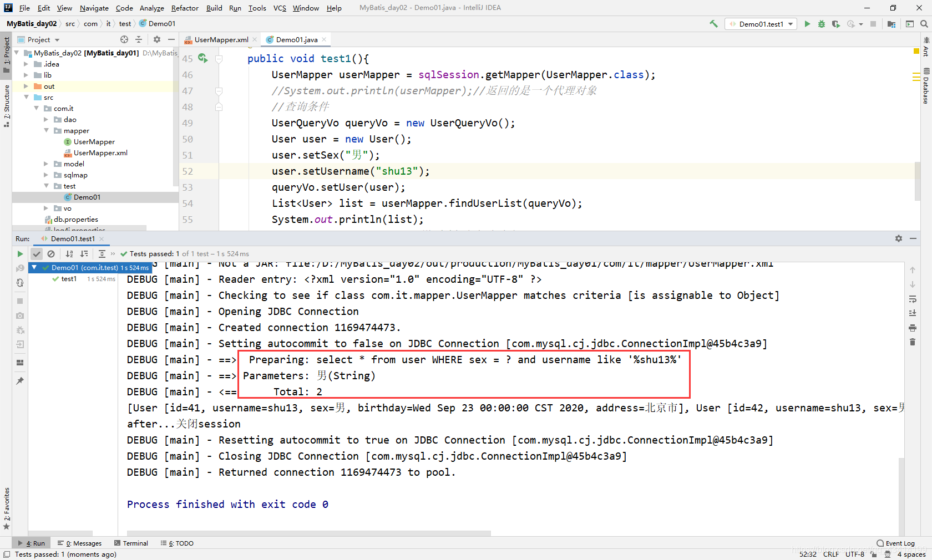The height and width of the screenshot is (560, 932).
Task: Open Run panel settings gear icon
Action: tap(899, 238)
